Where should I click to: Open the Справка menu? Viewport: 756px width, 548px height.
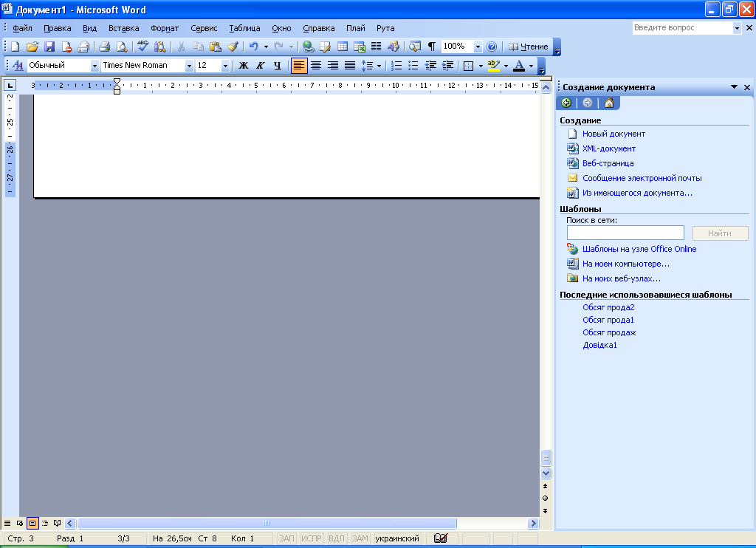(319, 28)
